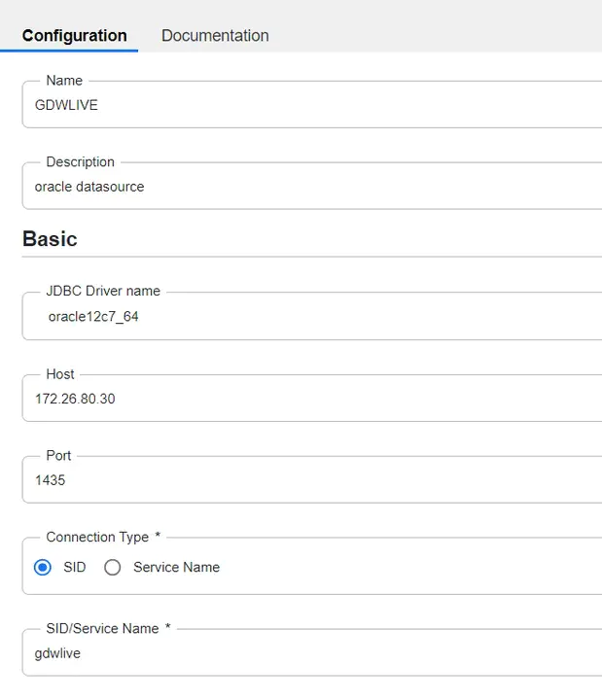The image size is (602, 700).
Task: Select the SID radio button
Action: [43, 568]
